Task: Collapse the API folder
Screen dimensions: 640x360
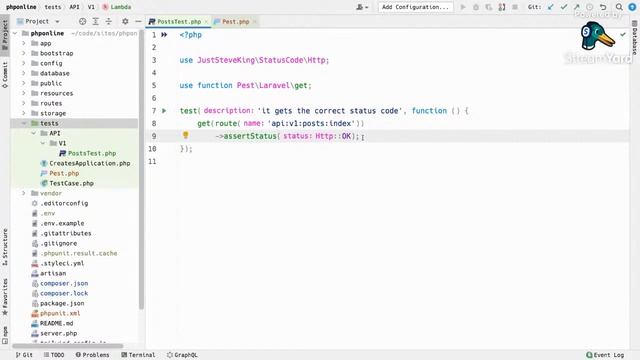Action: [33, 133]
